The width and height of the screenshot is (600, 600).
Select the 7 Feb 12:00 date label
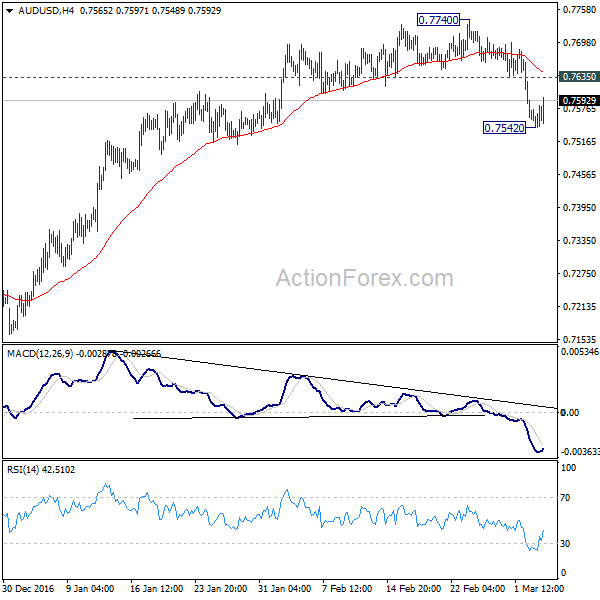pos(347,588)
